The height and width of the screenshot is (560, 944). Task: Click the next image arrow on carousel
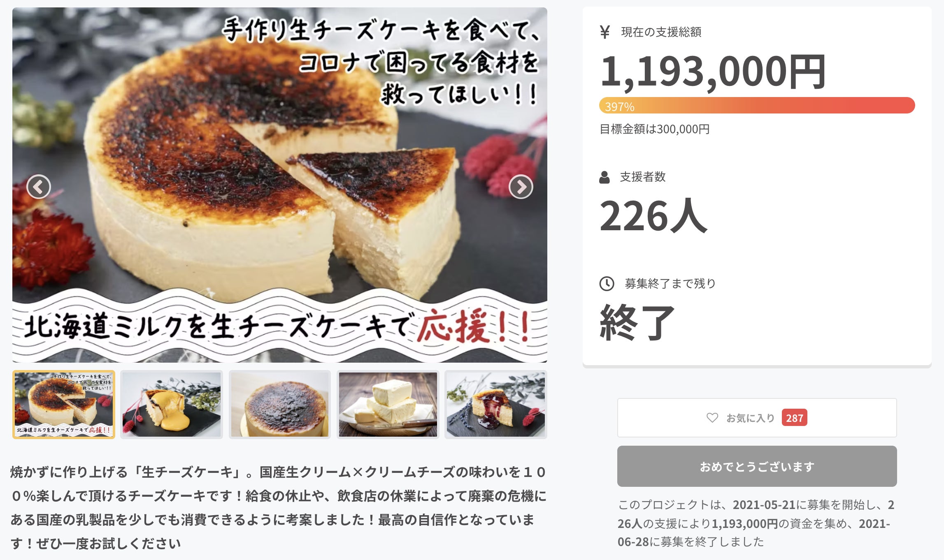tap(521, 187)
